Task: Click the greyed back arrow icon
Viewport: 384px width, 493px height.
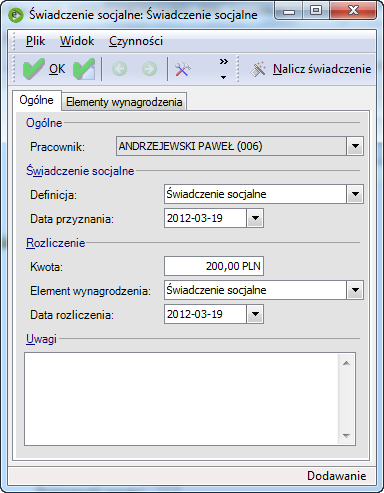Action: [x=120, y=69]
